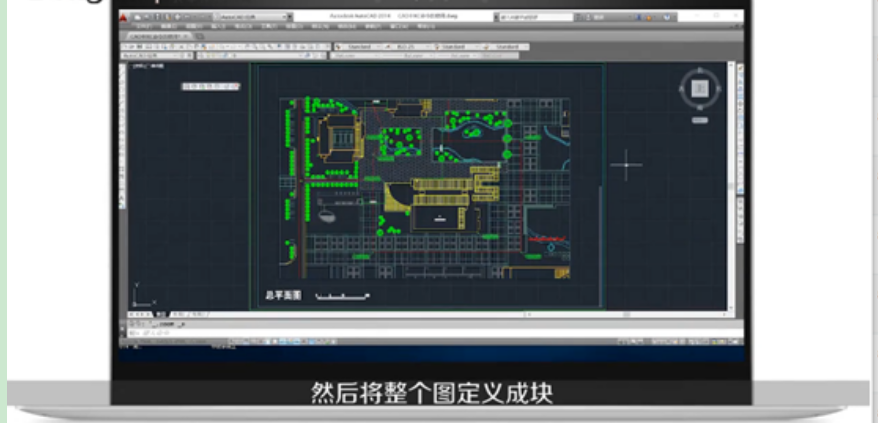878x423 pixels.
Task: Click the drawing area vertical scrollbar
Action: pos(731,185)
